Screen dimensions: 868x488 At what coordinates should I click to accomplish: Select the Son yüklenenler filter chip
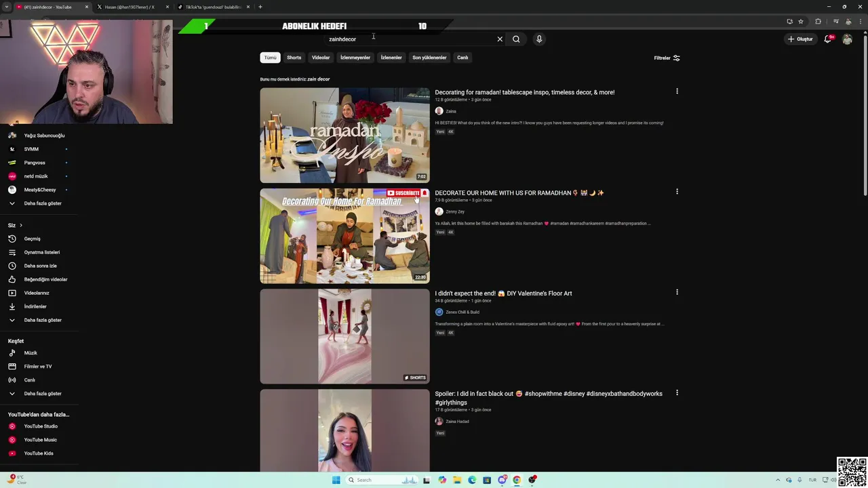pyautogui.click(x=429, y=58)
